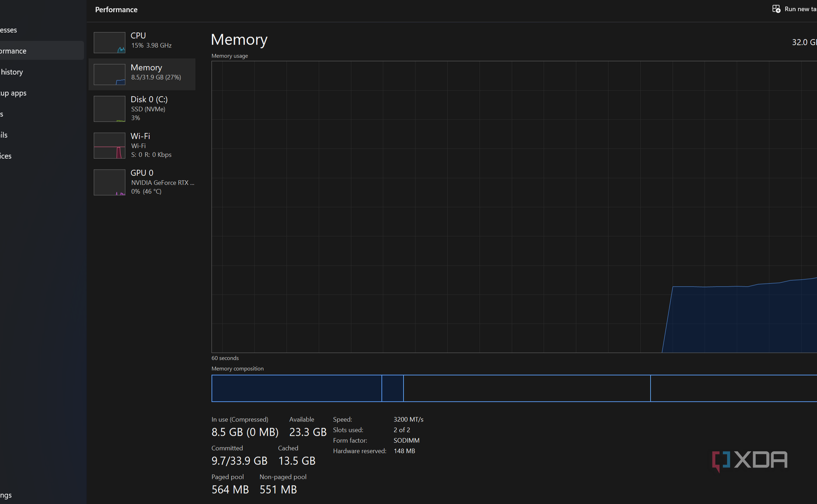Open the GPU 0 graph thumbnail
The width and height of the screenshot is (817, 504).
coord(109,182)
